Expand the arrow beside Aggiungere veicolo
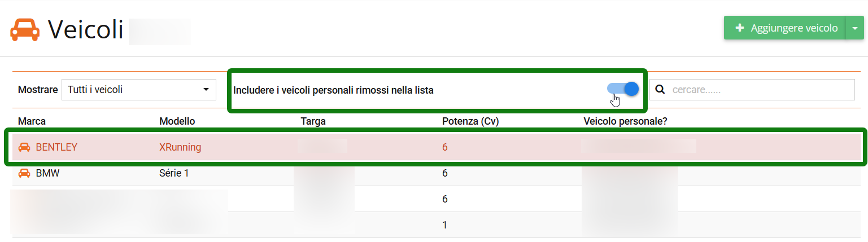The height and width of the screenshot is (242, 868). coord(855,28)
